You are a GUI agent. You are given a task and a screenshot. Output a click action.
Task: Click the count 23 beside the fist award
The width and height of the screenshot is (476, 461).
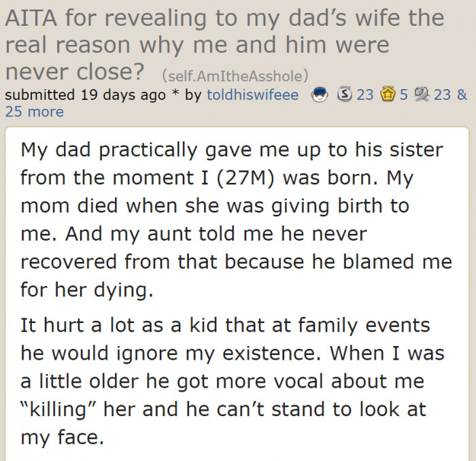[x=442, y=95]
